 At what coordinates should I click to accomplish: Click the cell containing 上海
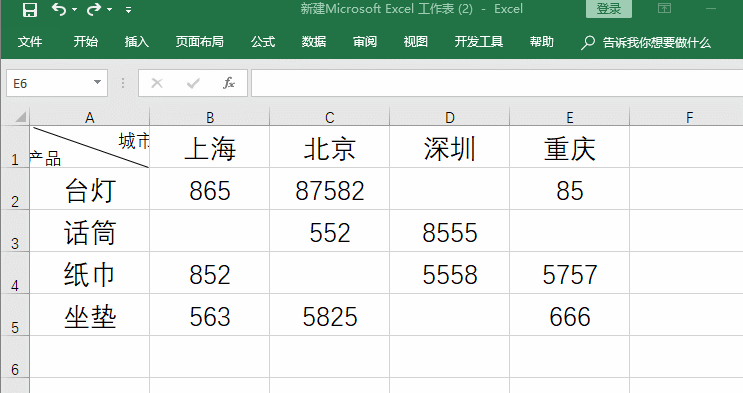pos(209,147)
